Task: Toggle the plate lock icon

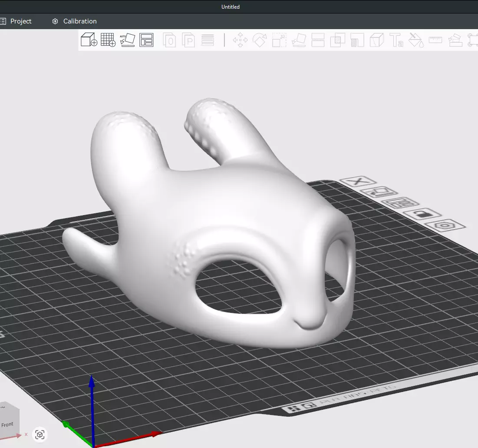Action: [422, 214]
